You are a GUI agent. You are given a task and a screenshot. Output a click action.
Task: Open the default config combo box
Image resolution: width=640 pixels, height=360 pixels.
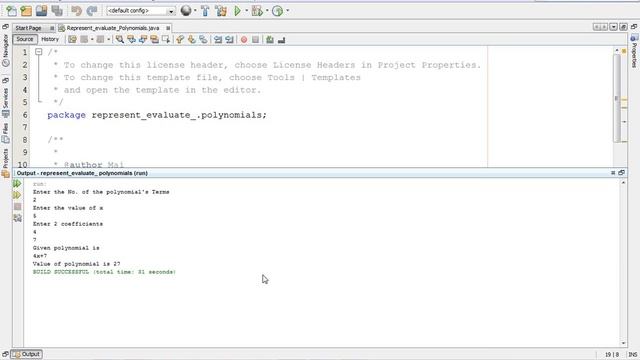tap(141, 11)
